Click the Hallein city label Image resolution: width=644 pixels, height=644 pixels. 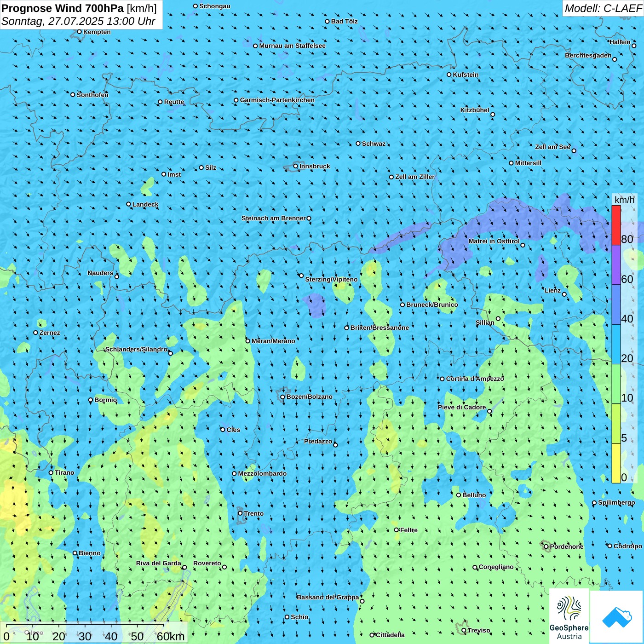(x=620, y=42)
